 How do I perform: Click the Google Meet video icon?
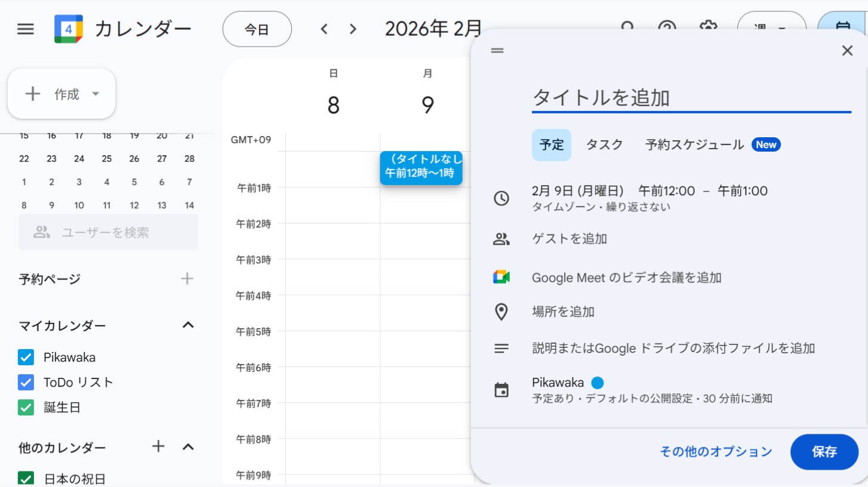(501, 277)
